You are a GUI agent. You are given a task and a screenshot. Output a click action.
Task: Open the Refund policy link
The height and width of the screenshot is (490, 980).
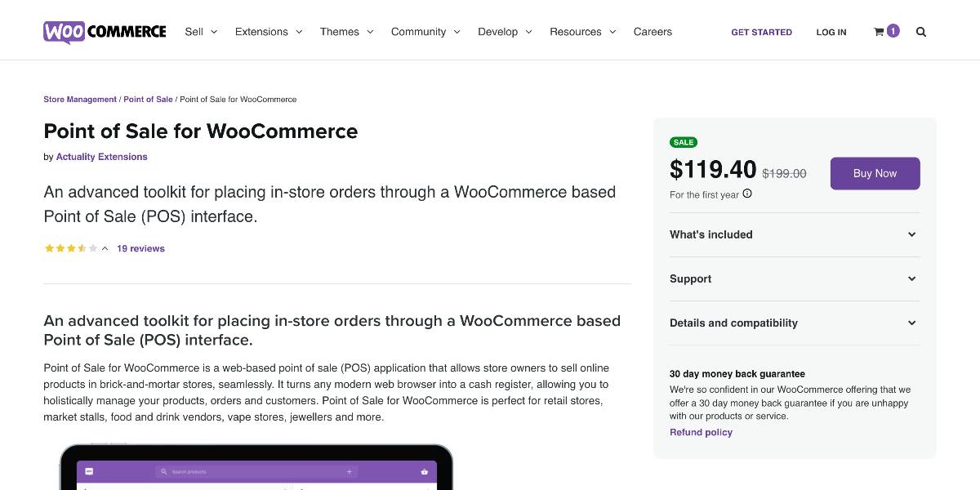click(701, 432)
